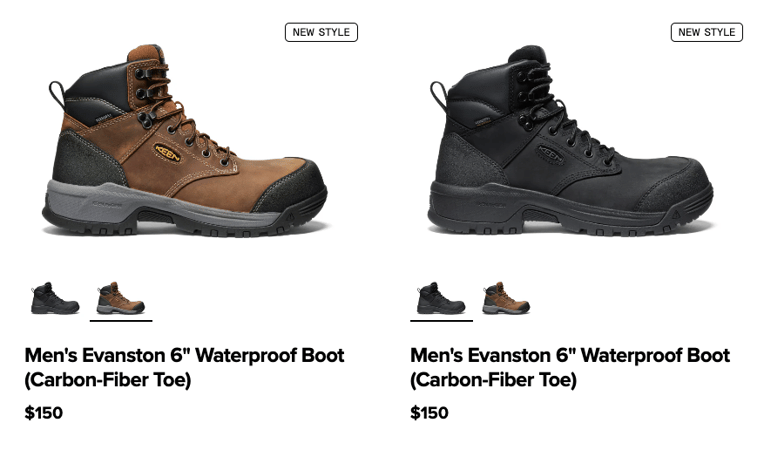This screenshot has width=764, height=450.
Task: Click the $150 price under brown boot listing
Action: (44, 413)
